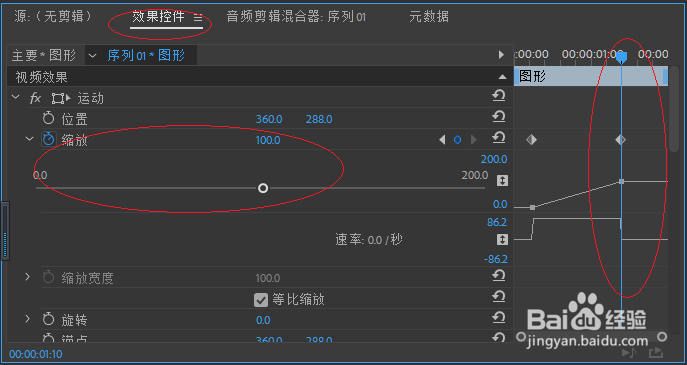Reset the 旋转 parameter

pyautogui.click(x=498, y=318)
